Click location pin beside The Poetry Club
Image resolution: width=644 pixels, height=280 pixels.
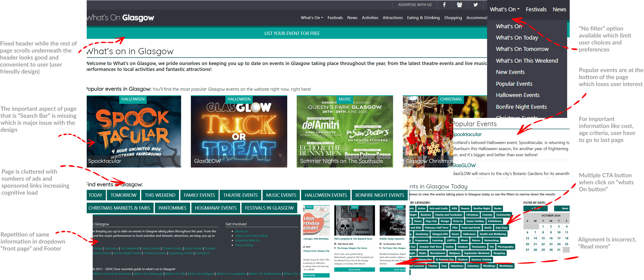pyautogui.click(x=381, y=248)
